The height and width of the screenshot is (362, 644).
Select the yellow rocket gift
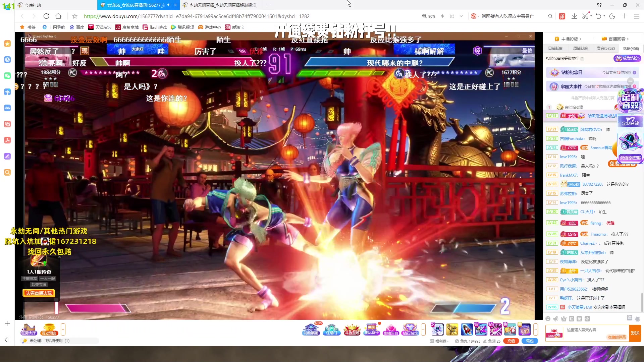[x=452, y=329]
